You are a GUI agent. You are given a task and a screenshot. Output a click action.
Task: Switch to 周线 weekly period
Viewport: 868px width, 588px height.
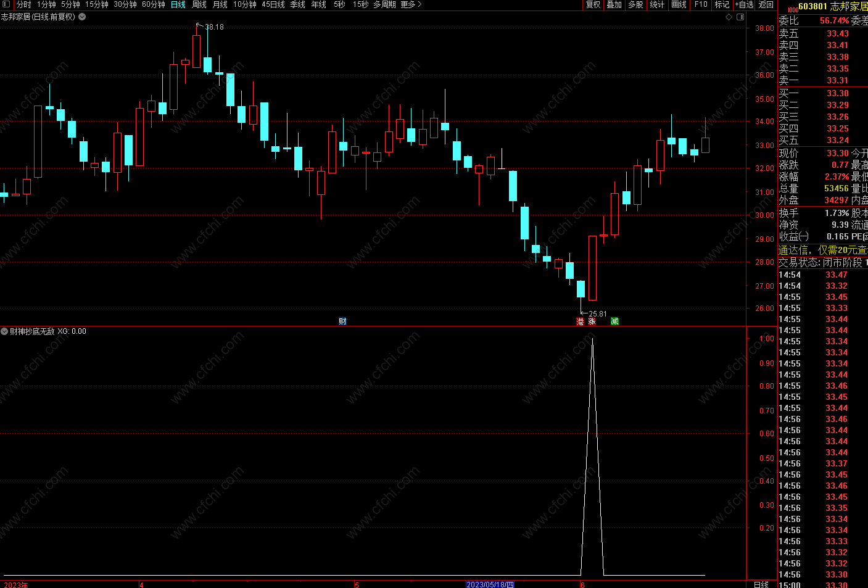coord(199,4)
